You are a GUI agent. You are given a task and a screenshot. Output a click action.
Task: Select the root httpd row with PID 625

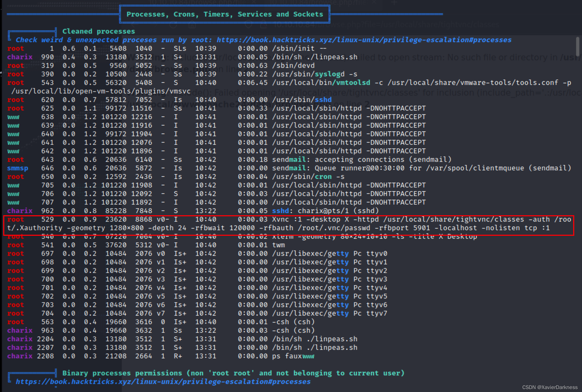click(216, 108)
